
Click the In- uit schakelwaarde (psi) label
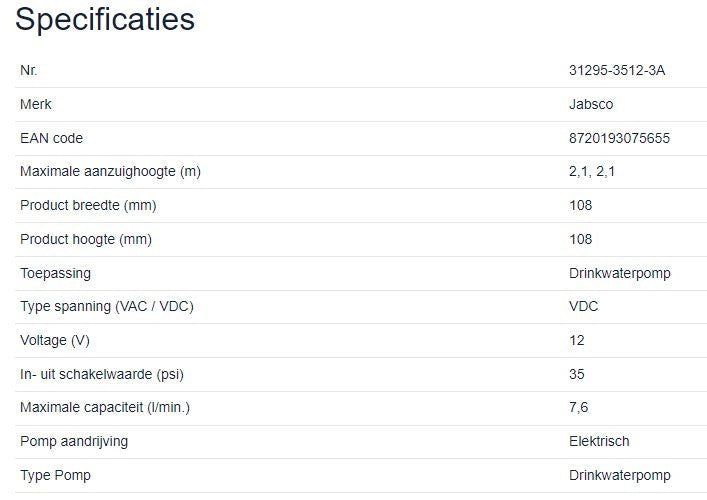point(102,374)
